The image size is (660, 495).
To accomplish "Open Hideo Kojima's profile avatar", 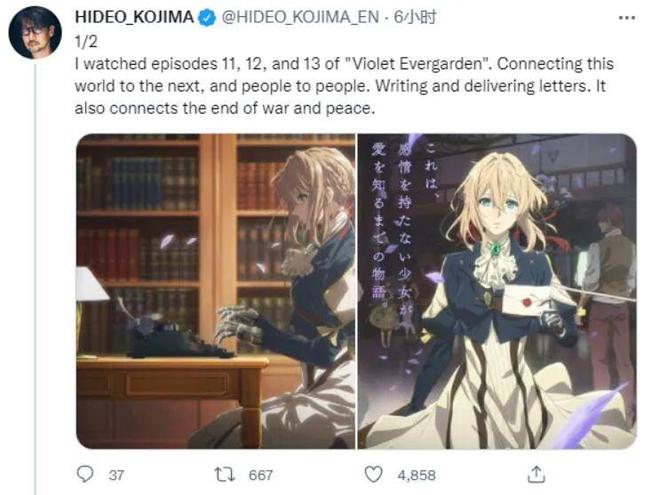I will pyautogui.click(x=35, y=32).
